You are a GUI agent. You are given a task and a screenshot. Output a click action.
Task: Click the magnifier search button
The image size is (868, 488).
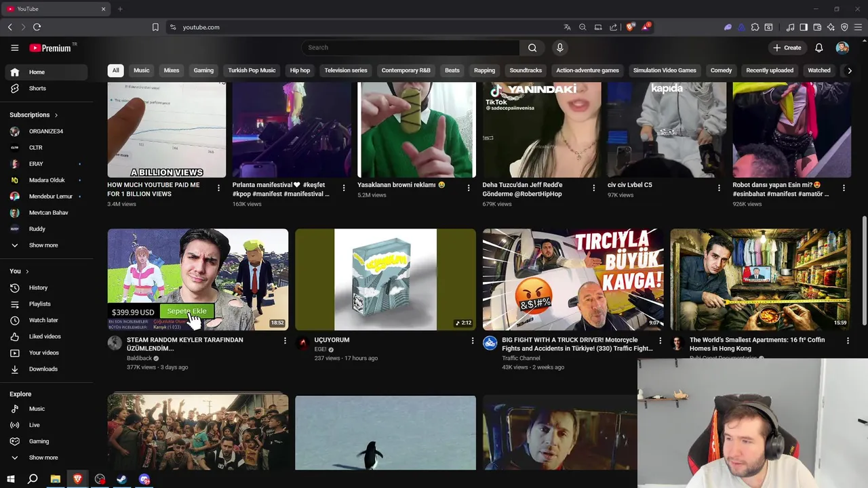(532, 47)
